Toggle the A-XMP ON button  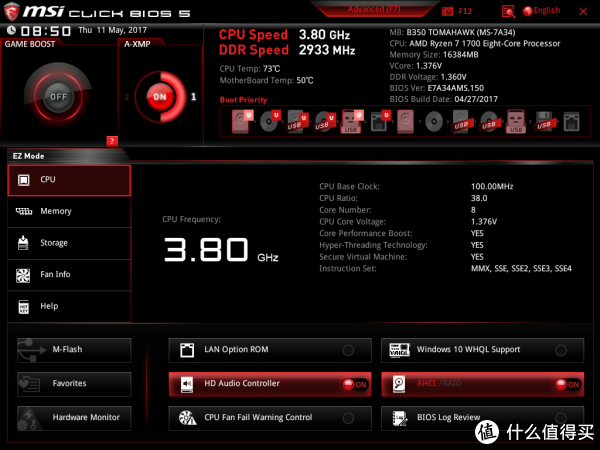(x=160, y=97)
